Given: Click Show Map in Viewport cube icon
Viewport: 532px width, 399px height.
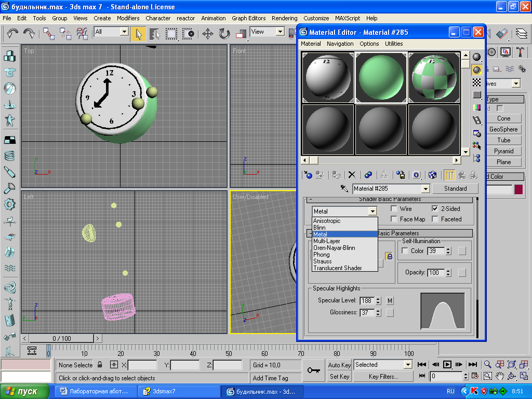Looking at the screenshot, I should (432, 175).
